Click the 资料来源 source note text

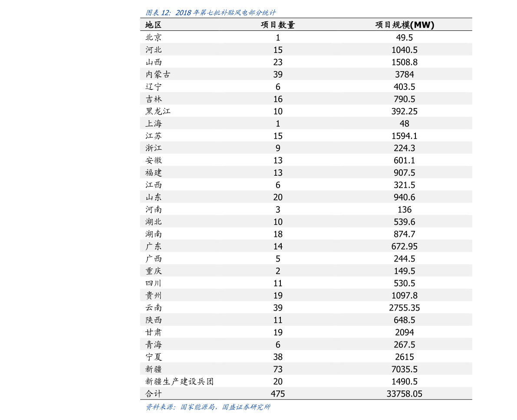click(208, 407)
